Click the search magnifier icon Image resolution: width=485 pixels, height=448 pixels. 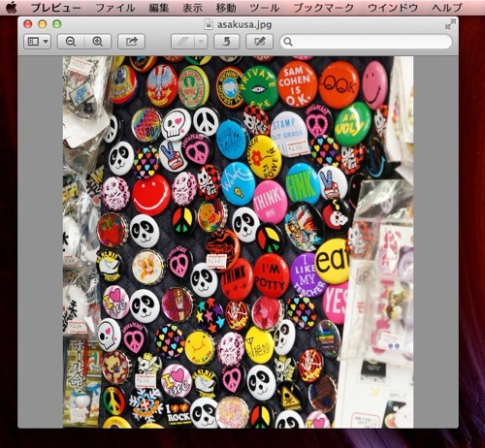[x=288, y=42]
